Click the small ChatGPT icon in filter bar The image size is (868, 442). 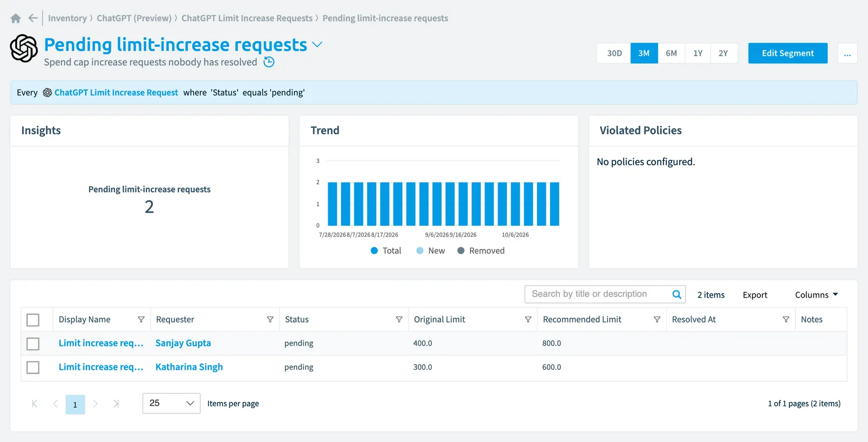point(47,93)
